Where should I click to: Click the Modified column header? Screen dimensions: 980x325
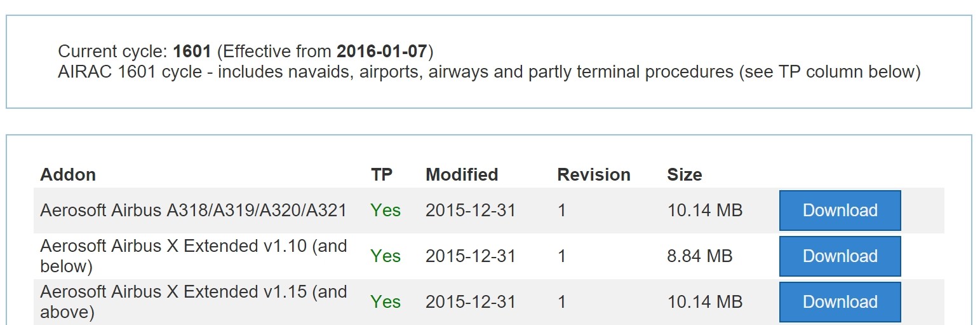tap(462, 175)
